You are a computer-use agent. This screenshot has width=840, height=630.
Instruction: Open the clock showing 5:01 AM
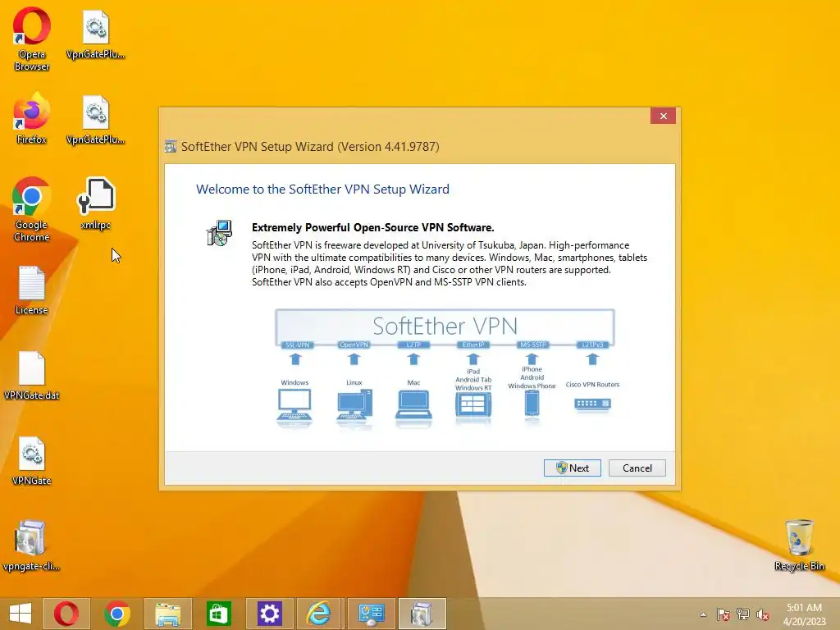804,614
